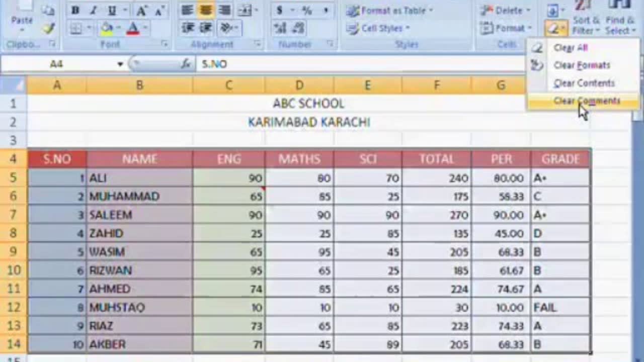644x362 pixels.
Task: Select Clear Comments from the menu
Action: pyautogui.click(x=587, y=101)
